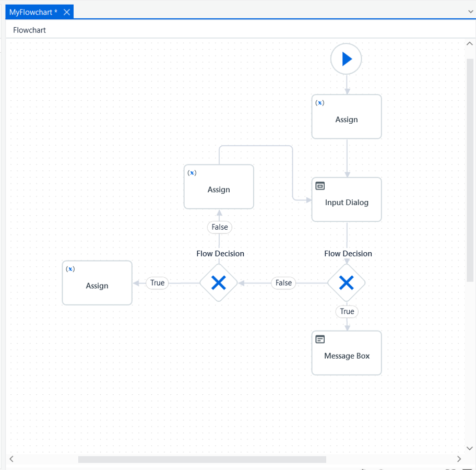Image resolution: width=476 pixels, height=470 pixels.
Task: Click the Flowchart breadcrumb label
Action: click(x=29, y=30)
